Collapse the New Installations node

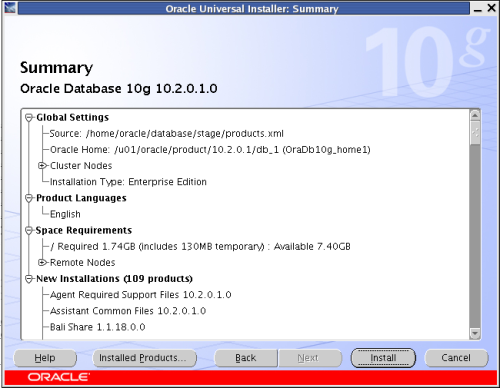click(x=29, y=279)
